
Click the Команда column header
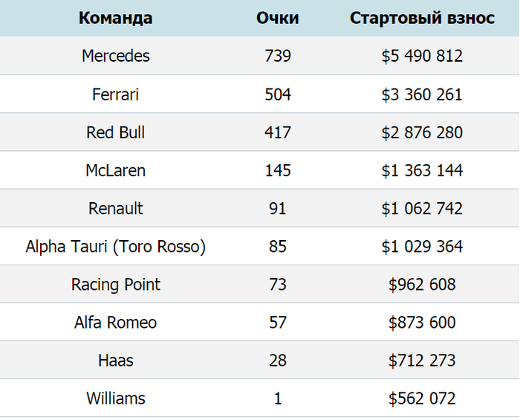coord(115,18)
